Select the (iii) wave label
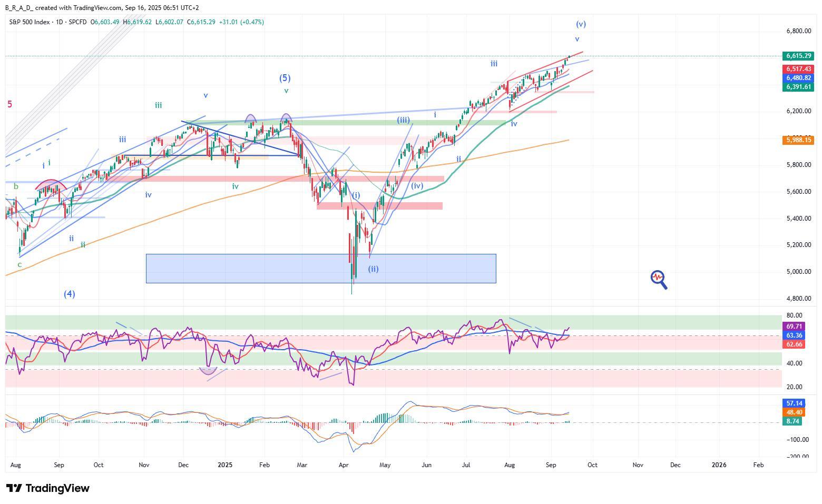This screenshot has width=822, height=504. pos(403,120)
